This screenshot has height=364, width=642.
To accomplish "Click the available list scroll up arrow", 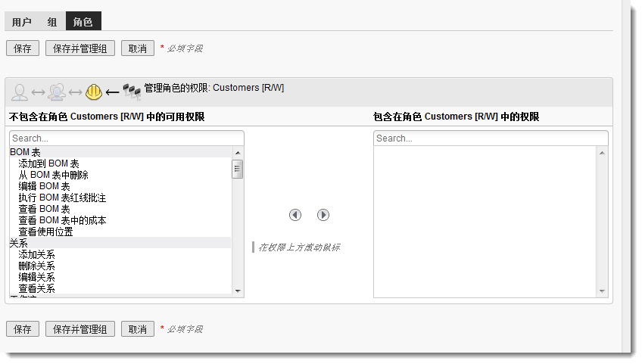I will pyautogui.click(x=238, y=153).
